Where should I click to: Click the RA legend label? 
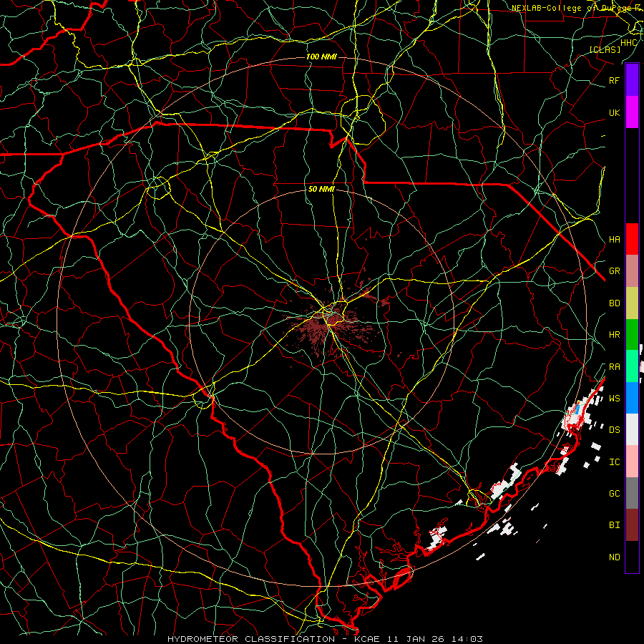[x=614, y=367]
